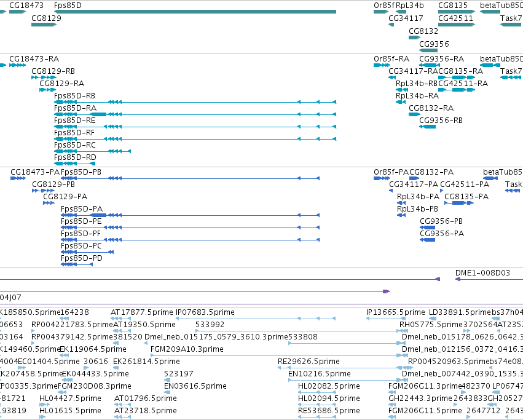Open protein CG34117-PA
523x420 pixels.
(x=414, y=184)
